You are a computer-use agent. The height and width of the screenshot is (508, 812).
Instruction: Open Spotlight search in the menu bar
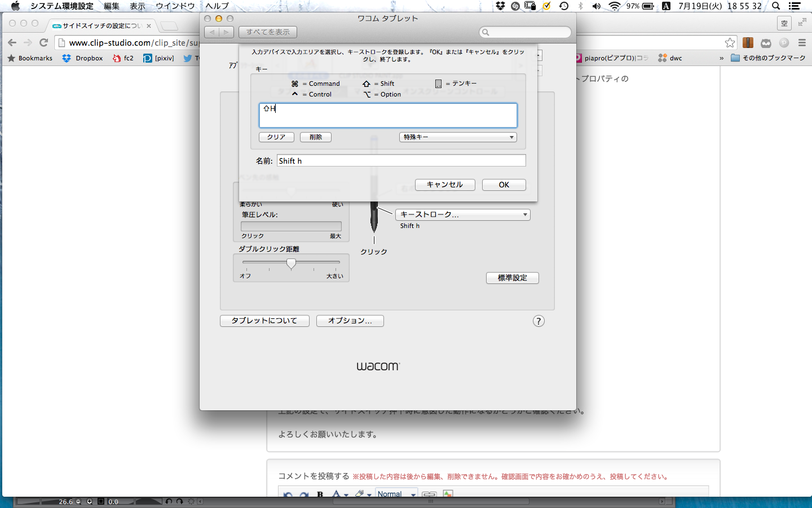pyautogui.click(x=776, y=6)
